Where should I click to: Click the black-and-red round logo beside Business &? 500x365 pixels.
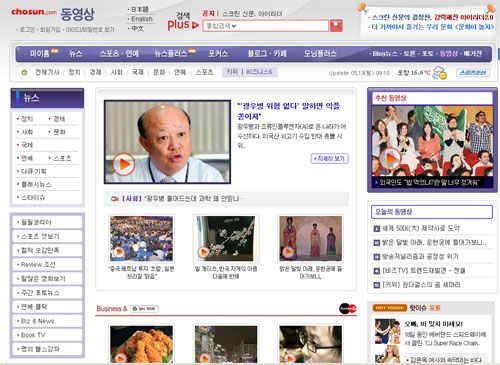pos(348,309)
